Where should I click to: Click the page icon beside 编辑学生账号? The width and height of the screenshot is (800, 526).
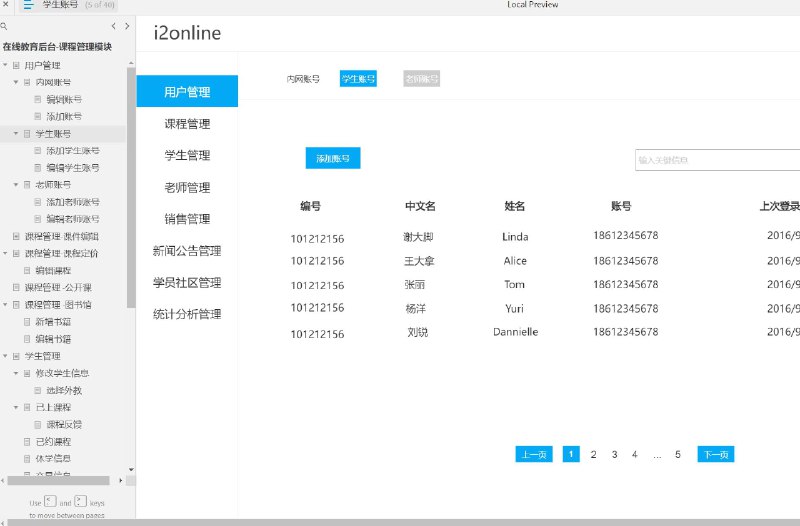click(37, 167)
